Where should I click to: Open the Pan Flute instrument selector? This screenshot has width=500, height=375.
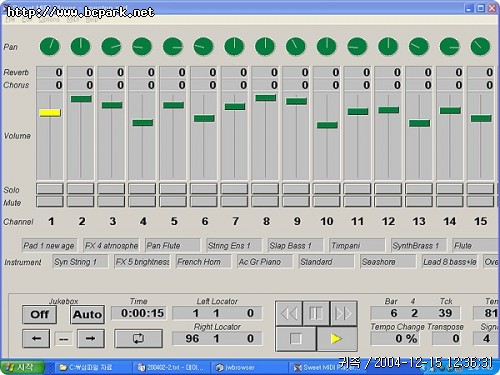click(x=173, y=246)
